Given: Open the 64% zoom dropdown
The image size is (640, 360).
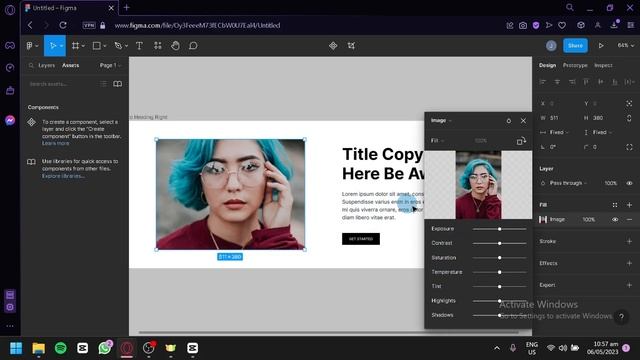Looking at the screenshot, I should pyautogui.click(x=626, y=46).
